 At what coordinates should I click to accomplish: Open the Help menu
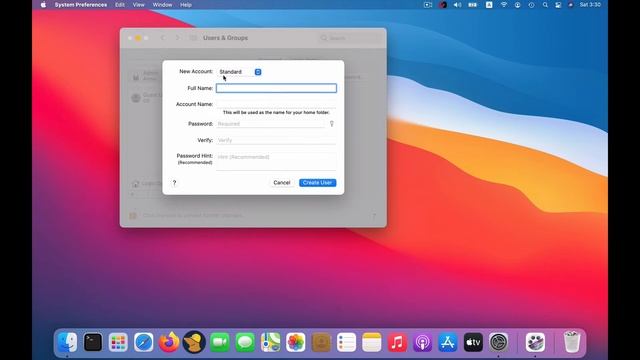(x=186, y=5)
